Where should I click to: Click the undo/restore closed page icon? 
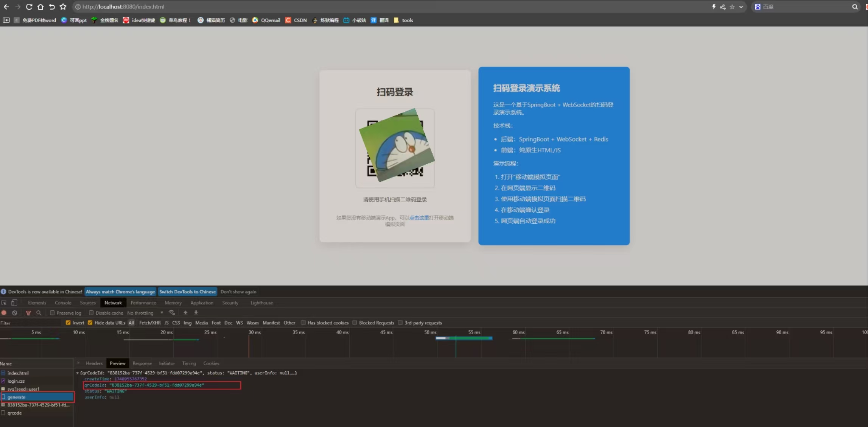click(52, 7)
